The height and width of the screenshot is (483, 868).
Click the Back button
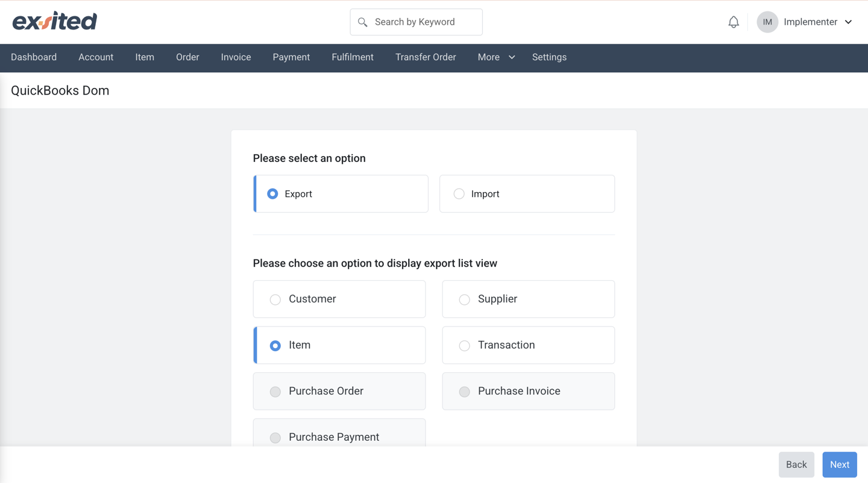(796, 464)
